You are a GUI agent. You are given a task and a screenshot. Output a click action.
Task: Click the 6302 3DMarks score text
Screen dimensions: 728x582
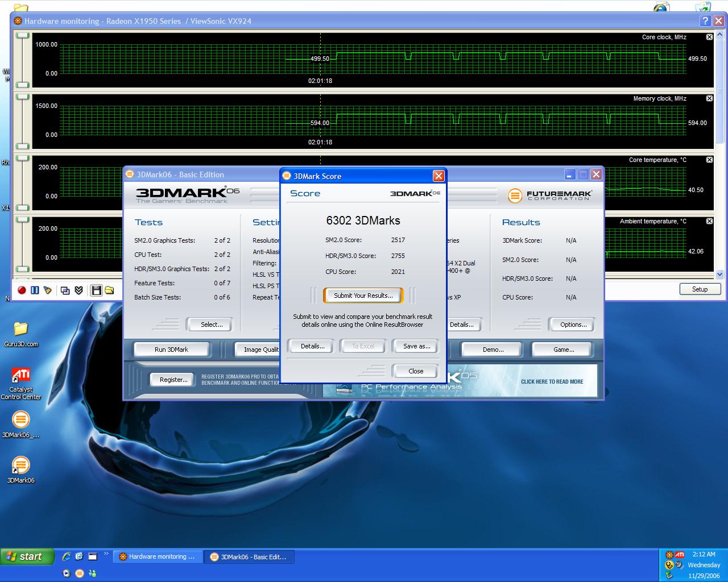(x=363, y=221)
